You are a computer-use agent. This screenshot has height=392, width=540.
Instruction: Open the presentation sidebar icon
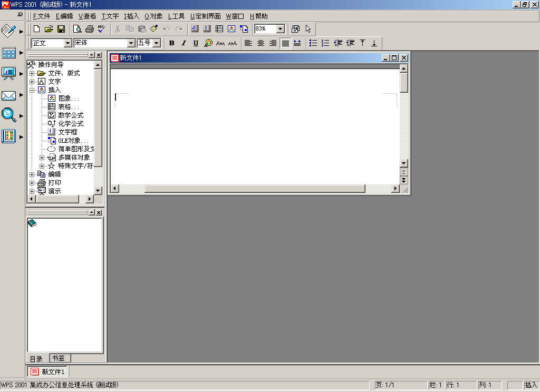pyautogui.click(x=8, y=74)
